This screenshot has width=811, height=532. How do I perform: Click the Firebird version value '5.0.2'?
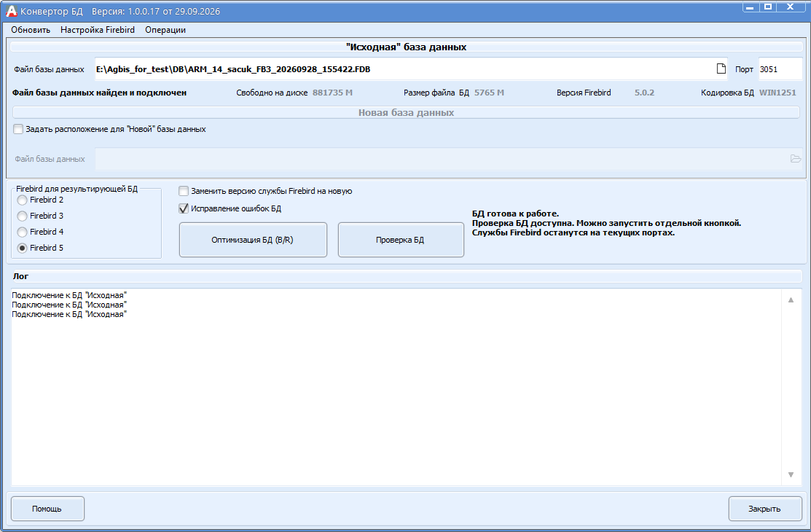tap(644, 93)
